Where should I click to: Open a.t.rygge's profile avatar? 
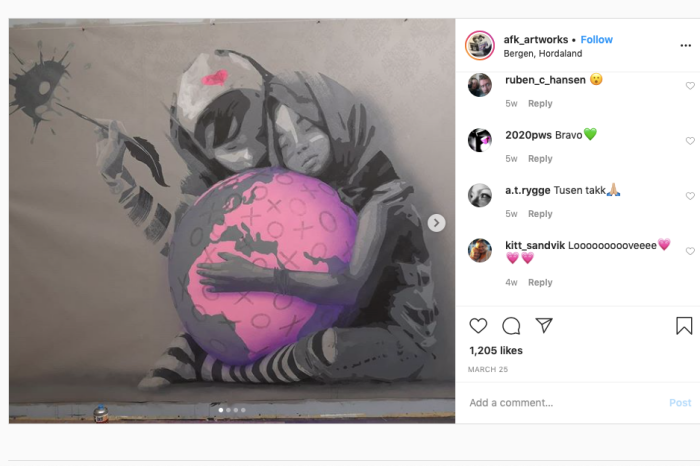pos(480,195)
